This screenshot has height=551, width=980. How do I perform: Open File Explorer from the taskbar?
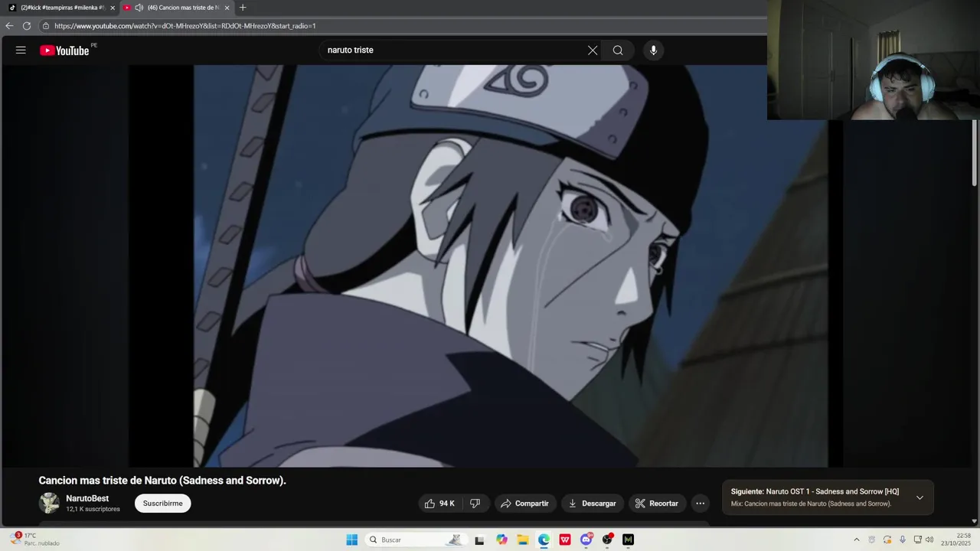click(x=523, y=540)
